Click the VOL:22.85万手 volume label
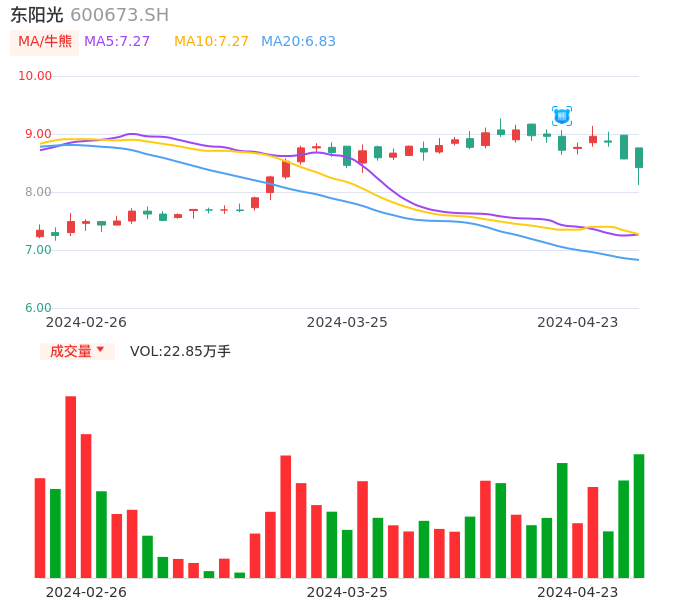Image resolution: width=686 pixels, height=606 pixels. [180, 351]
